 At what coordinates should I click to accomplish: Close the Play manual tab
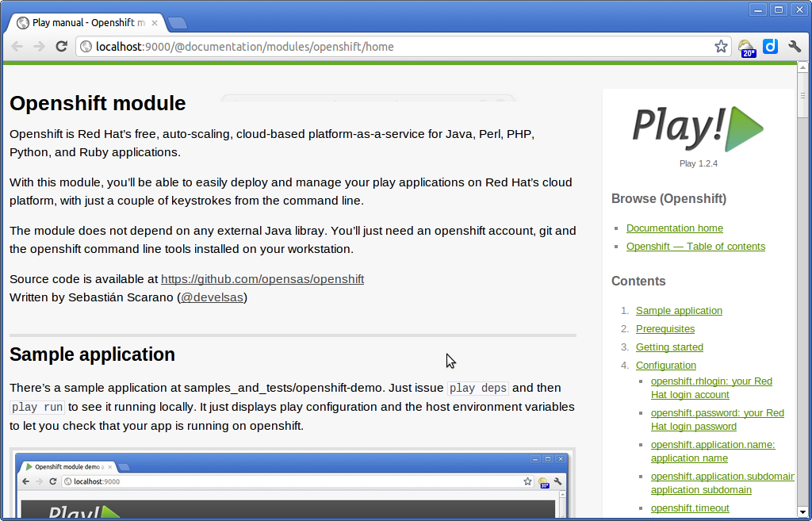pos(155,23)
